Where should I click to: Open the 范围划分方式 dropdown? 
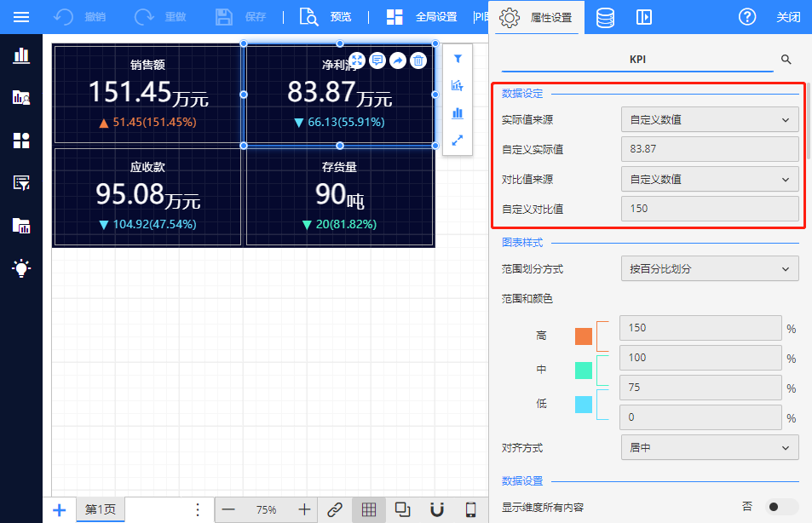point(709,269)
